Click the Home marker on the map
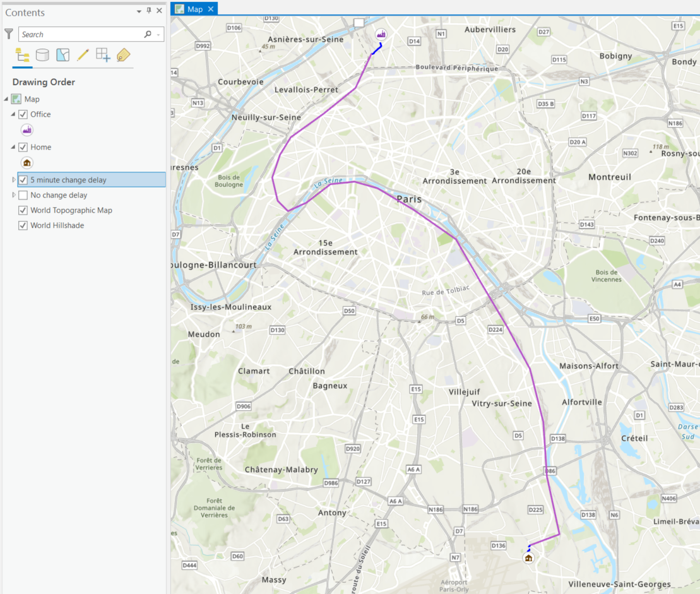Screen dimensions: 700x594 528,558
